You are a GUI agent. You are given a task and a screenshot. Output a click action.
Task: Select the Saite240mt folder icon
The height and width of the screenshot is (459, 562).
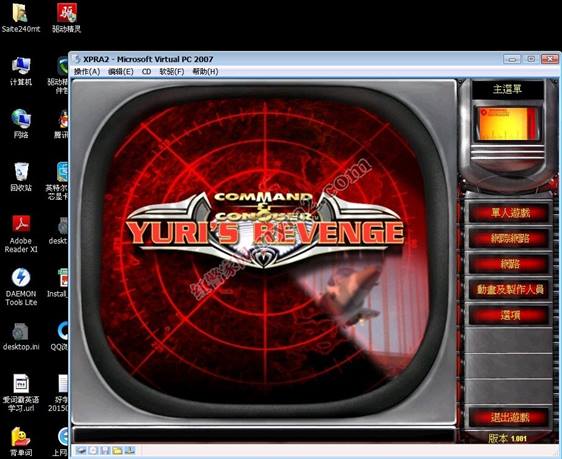point(21,18)
